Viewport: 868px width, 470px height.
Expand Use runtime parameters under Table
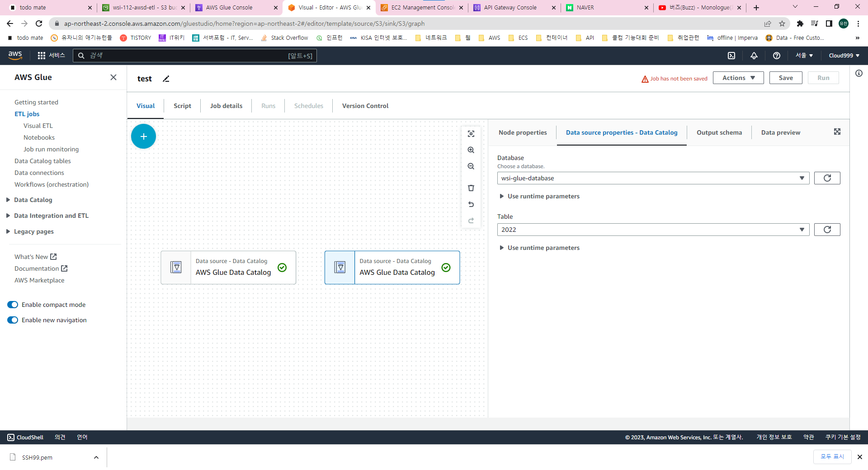click(x=539, y=248)
